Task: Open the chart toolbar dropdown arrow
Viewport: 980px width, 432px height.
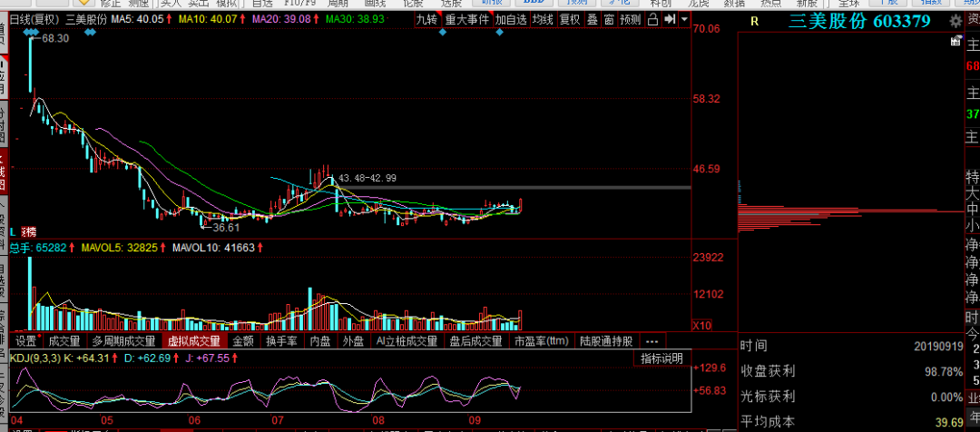Action: coord(683,18)
